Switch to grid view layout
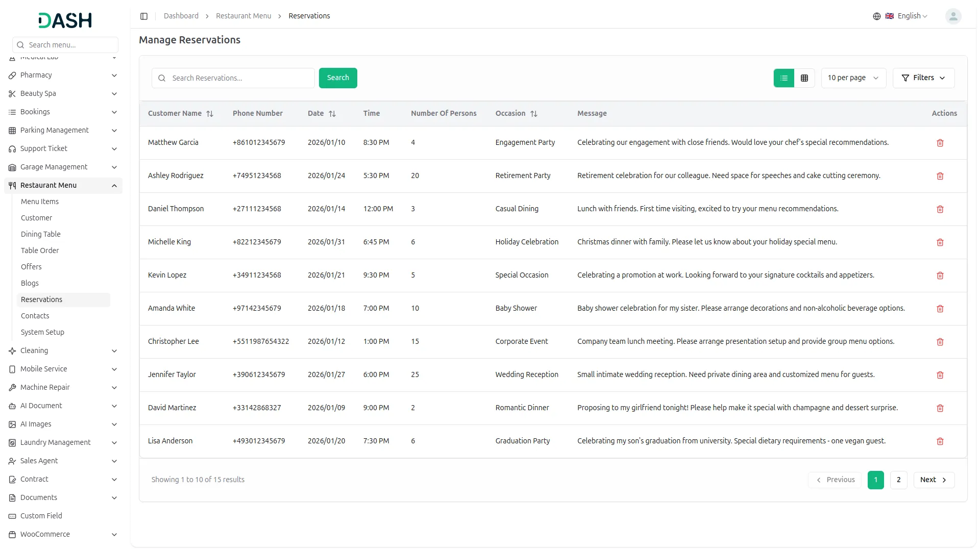Image resolution: width=980 pixels, height=551 pixels. [804, 78]
